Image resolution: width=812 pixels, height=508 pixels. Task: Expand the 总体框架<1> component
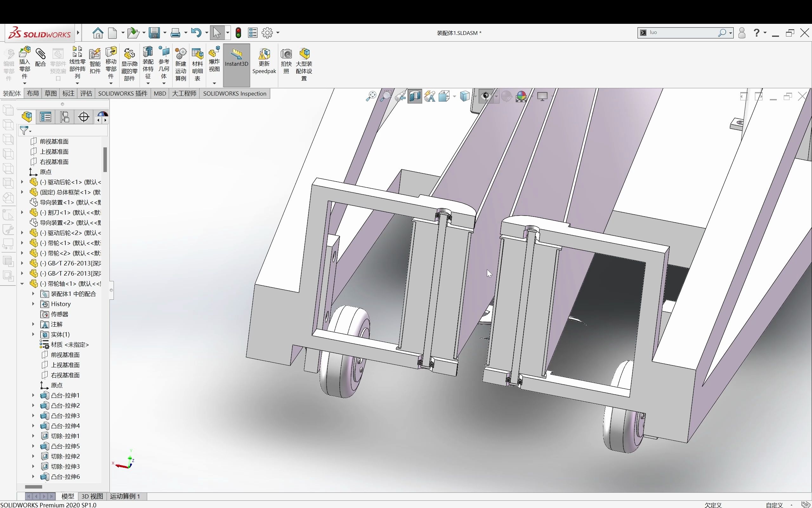click(22, 192)
